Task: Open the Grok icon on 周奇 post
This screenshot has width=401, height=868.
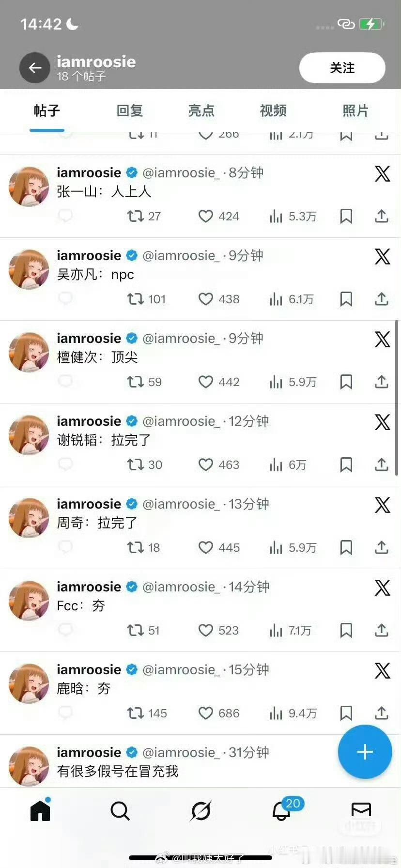Action: point(383,505)
